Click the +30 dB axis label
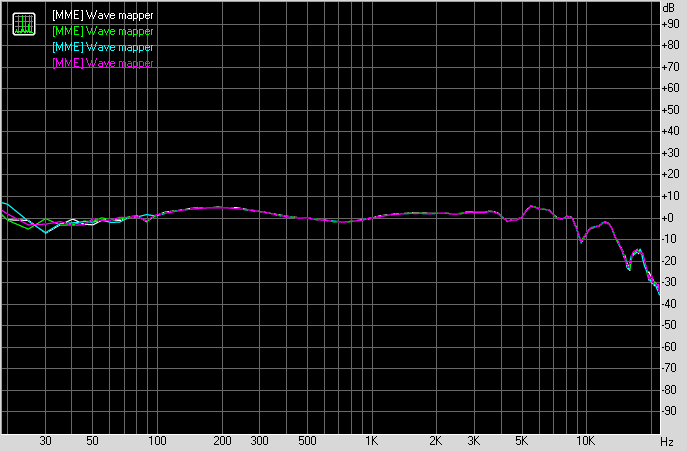Viewport: 687px width, 451px height. (671, 153)
